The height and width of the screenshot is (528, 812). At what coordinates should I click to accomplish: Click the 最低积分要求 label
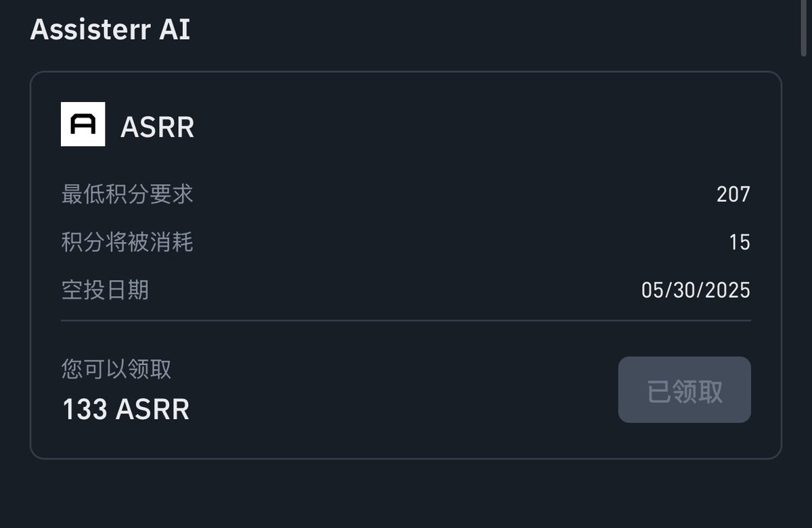click(x=127, y=195)
